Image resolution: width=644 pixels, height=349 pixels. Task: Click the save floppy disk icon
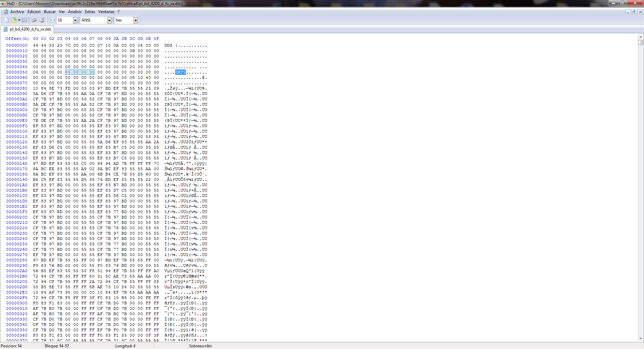[x=24, y=20]
